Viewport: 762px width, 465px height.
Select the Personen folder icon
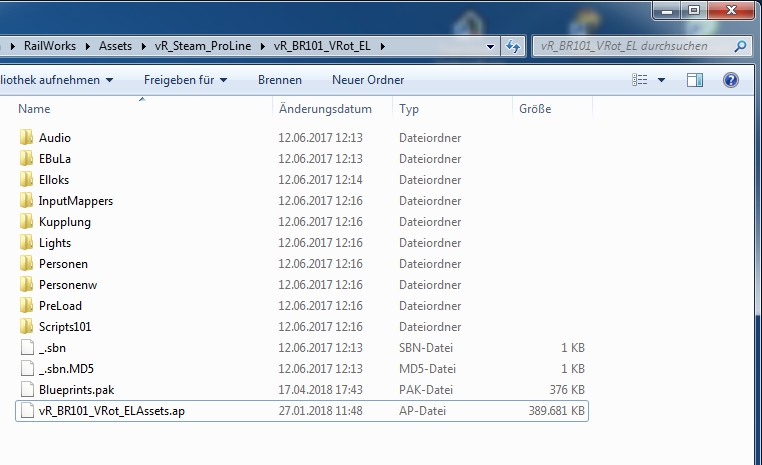[27, 263]
